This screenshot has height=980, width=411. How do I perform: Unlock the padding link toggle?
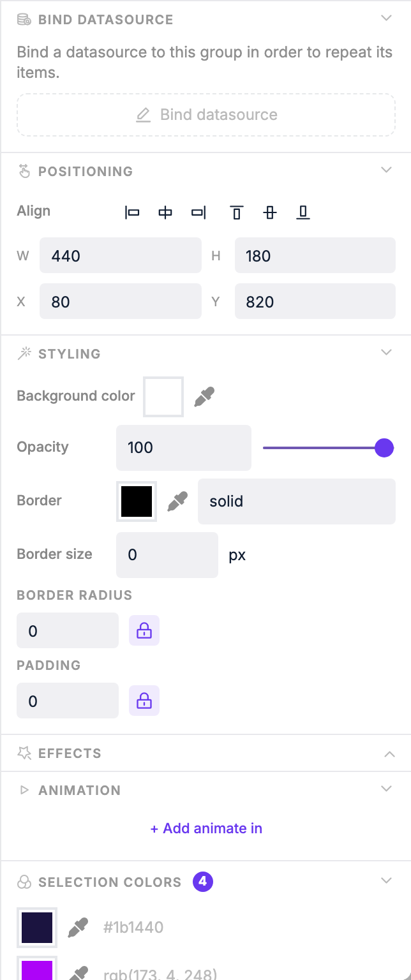[144, 700]
